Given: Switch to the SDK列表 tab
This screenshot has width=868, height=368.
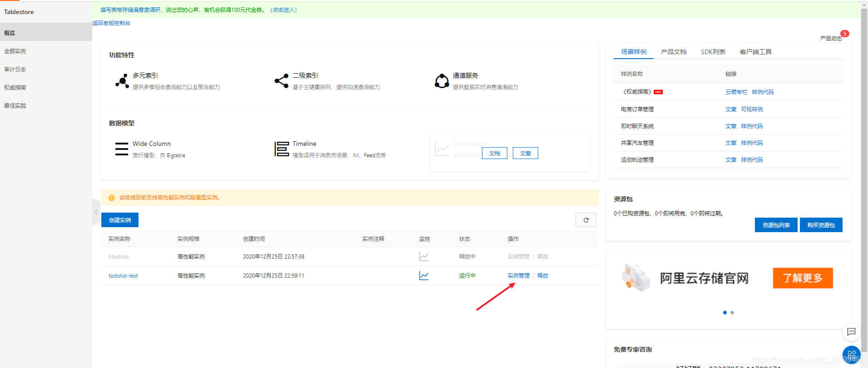Looking at the screenshot, I should [713, 52].
